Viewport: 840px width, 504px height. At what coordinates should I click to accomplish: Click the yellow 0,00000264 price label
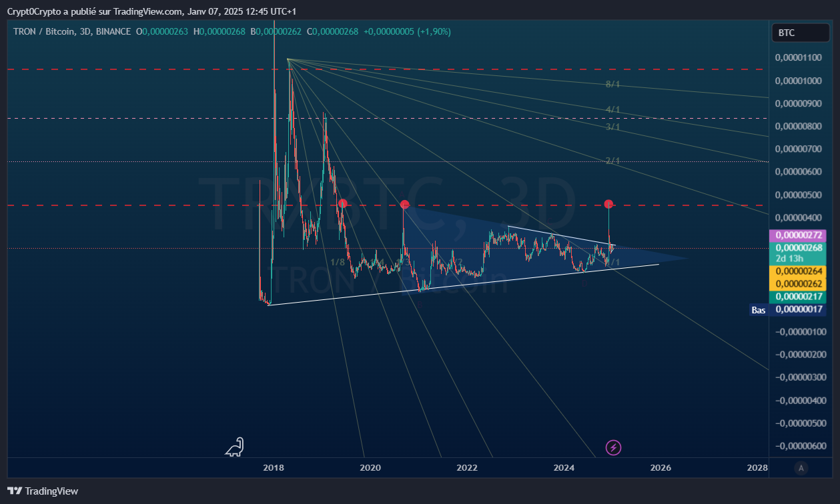coord(798,271)
